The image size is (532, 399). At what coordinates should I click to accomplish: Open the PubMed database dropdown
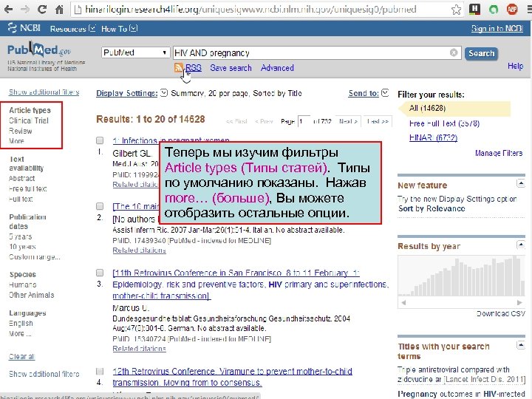[x=135, y=52]
